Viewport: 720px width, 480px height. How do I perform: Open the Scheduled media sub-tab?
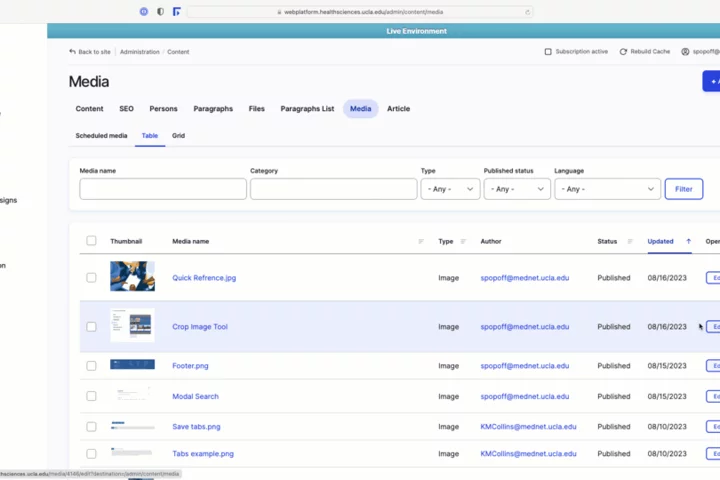coord(101,136)
